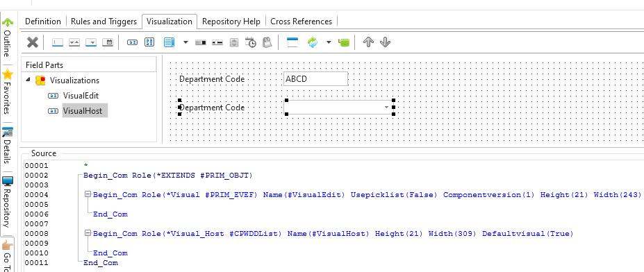Click the toggle switch style toolbar icon
This screenshot has width=644, height=272.
coord(201,42)
